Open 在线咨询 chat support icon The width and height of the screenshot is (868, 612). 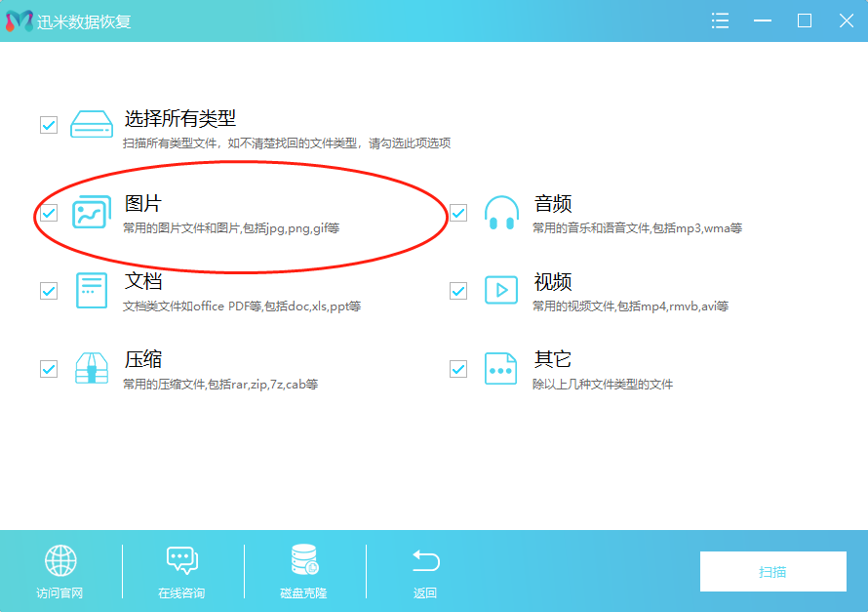[181, 560]
